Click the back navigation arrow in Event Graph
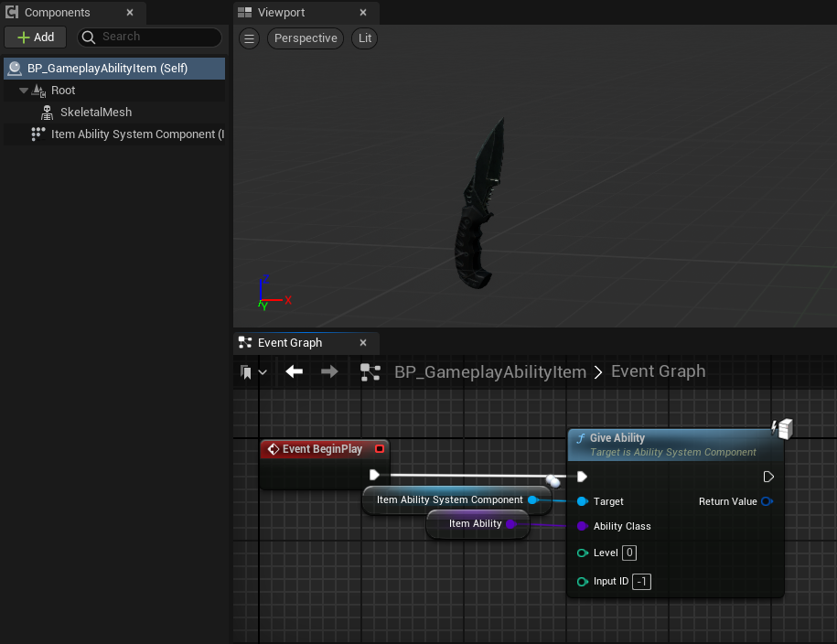The width and height of the screenshot is (837, 644). pyautogui.click(x=294, y=371)
